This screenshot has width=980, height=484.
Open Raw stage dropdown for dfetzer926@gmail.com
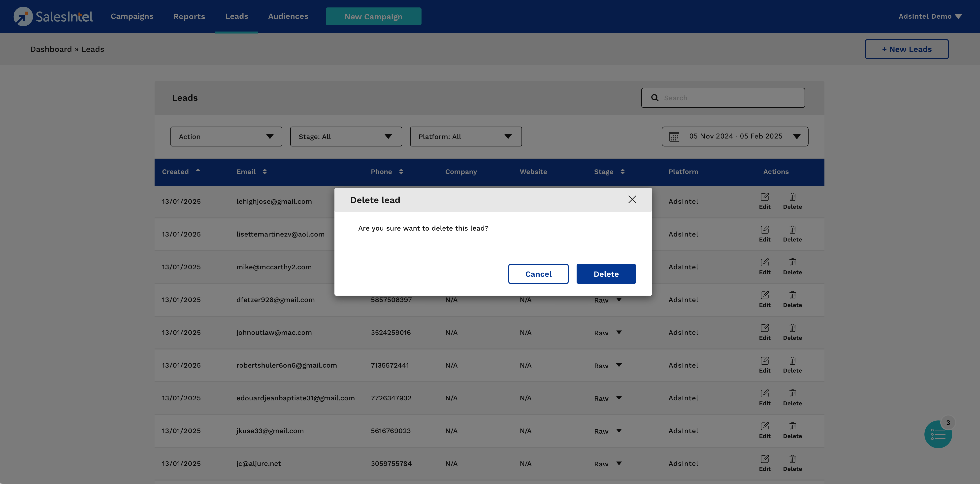point(619,300)
